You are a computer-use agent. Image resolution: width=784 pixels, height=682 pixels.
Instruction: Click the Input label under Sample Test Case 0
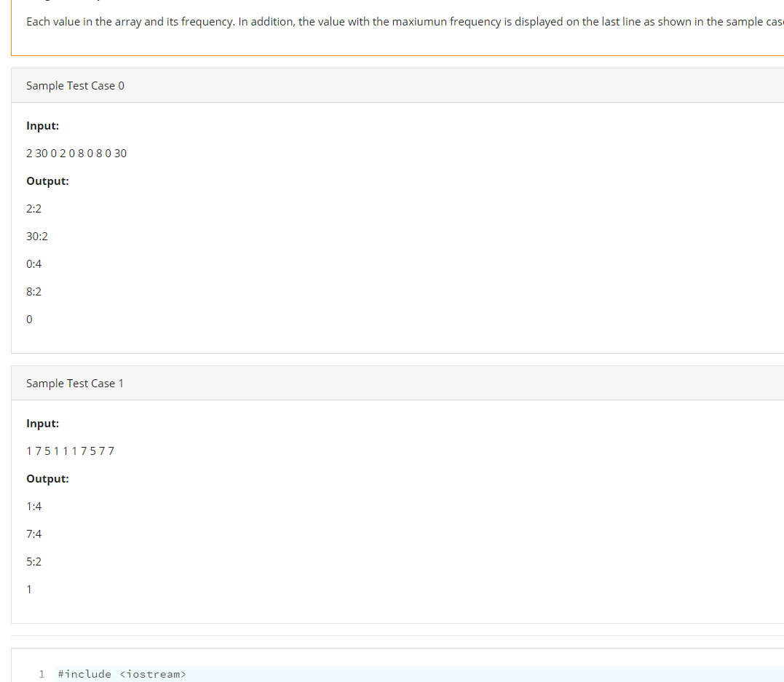pos(42,125)
